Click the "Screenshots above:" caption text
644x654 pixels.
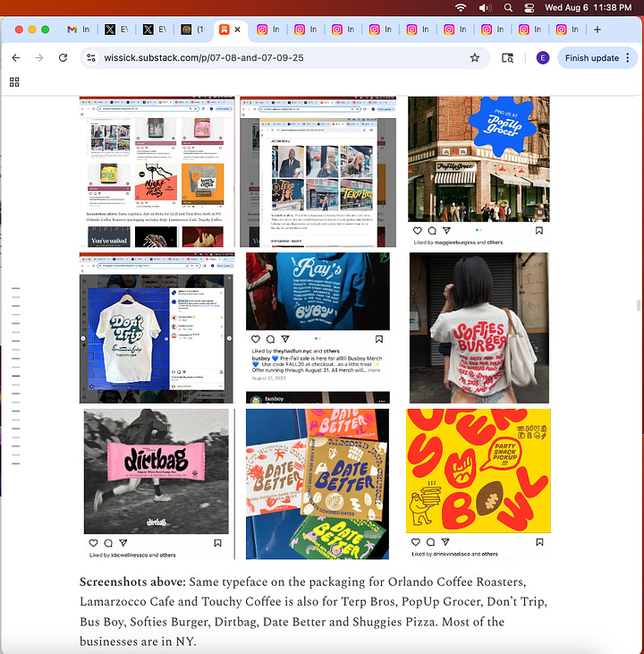[x=132, y=582]
